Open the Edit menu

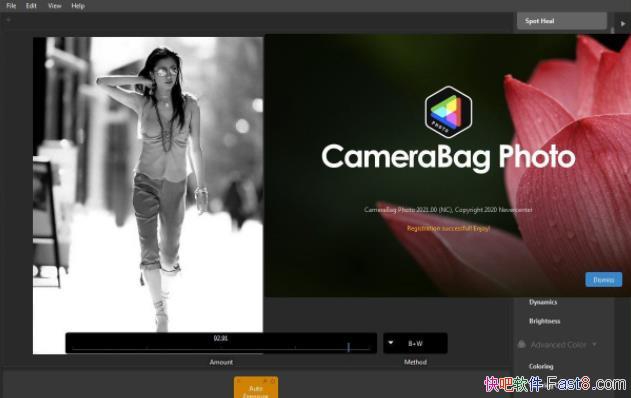(x=31, y=6)
